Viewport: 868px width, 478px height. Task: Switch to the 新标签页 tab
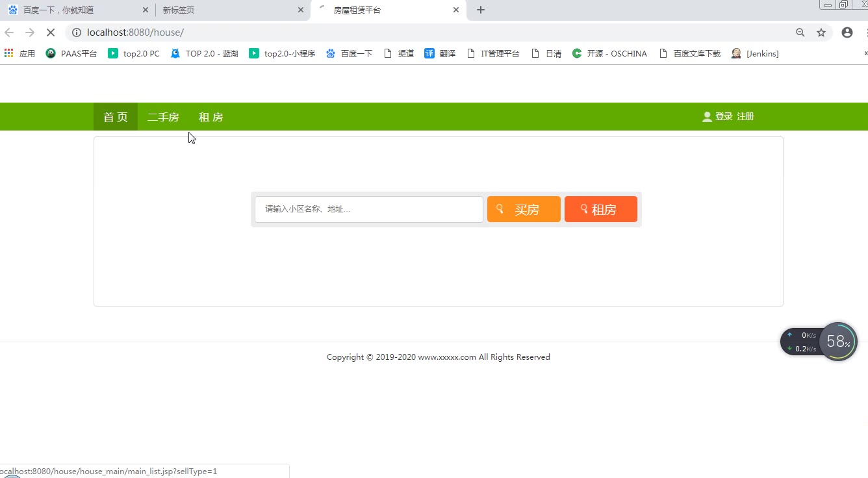[x=233, y=10]
